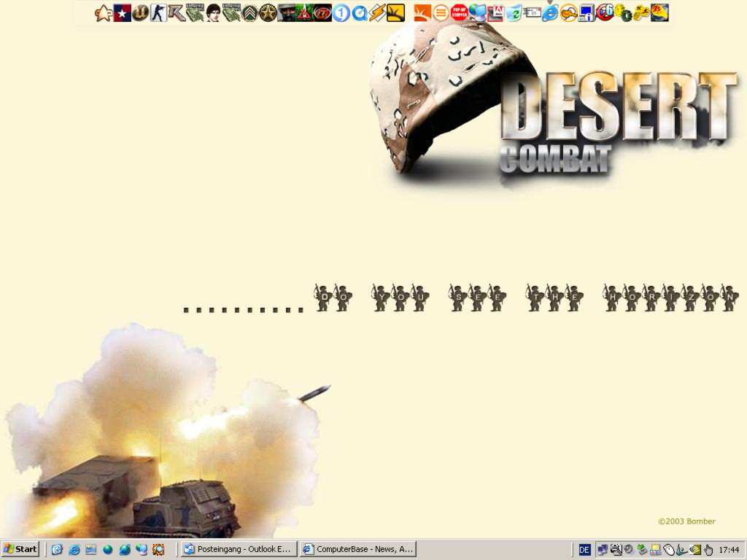This screenshot has width=747, height=560.
Task: Open the globe with monitor network icon in dock
Action: [x=477, y=13]
